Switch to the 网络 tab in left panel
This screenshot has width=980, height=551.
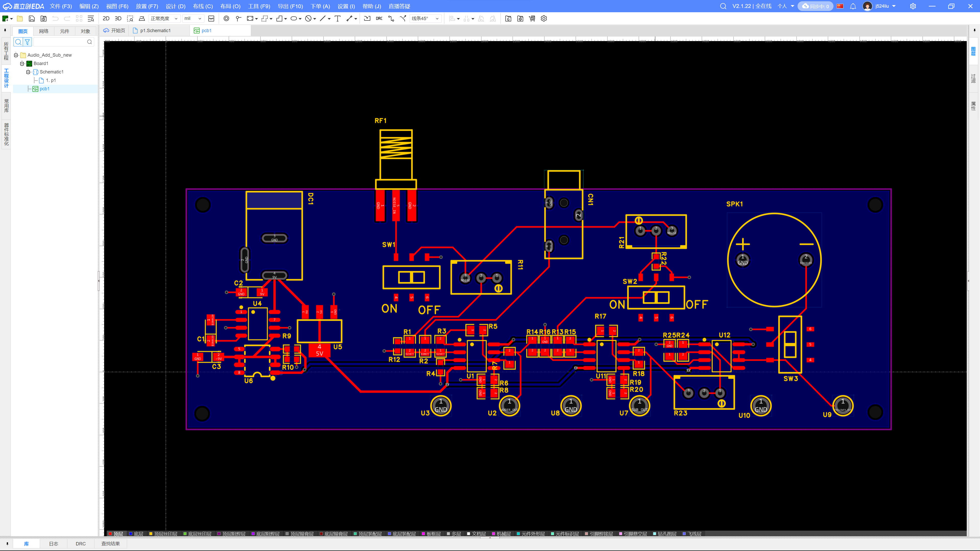tap(44, 31)
